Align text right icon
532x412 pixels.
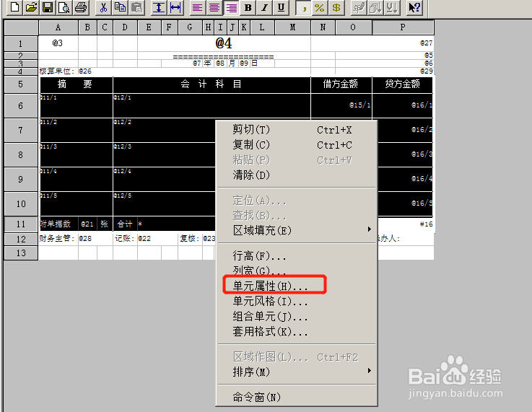[232, 7]
